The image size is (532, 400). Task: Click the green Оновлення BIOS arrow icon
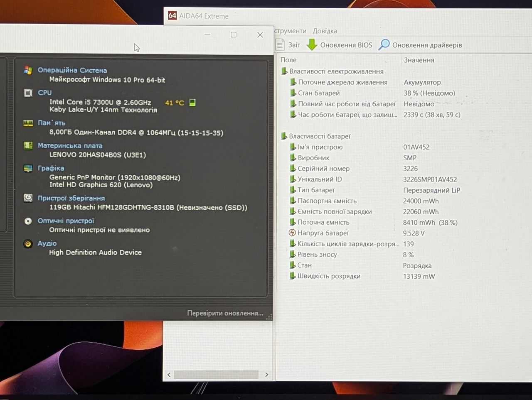coord(312,44)
